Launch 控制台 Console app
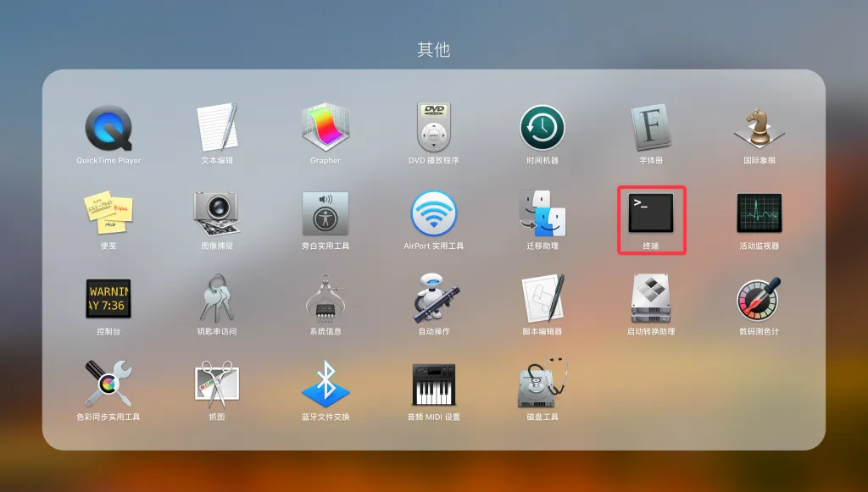868x492 pixels. (x=108, y=299)
